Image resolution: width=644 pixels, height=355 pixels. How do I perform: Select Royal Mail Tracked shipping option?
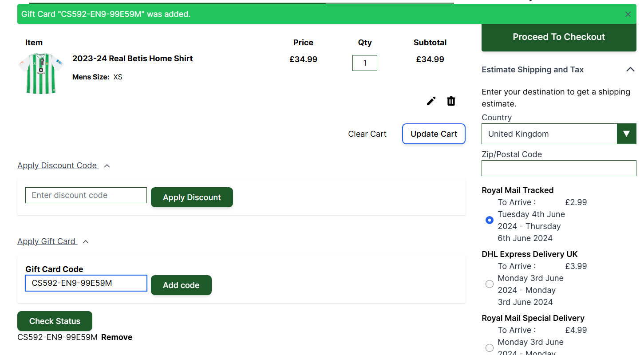point(490,220)
